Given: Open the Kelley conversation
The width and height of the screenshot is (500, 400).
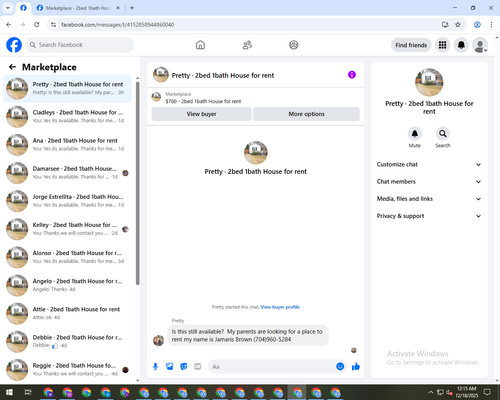Looking at the screenshot, I should [67, 229].
